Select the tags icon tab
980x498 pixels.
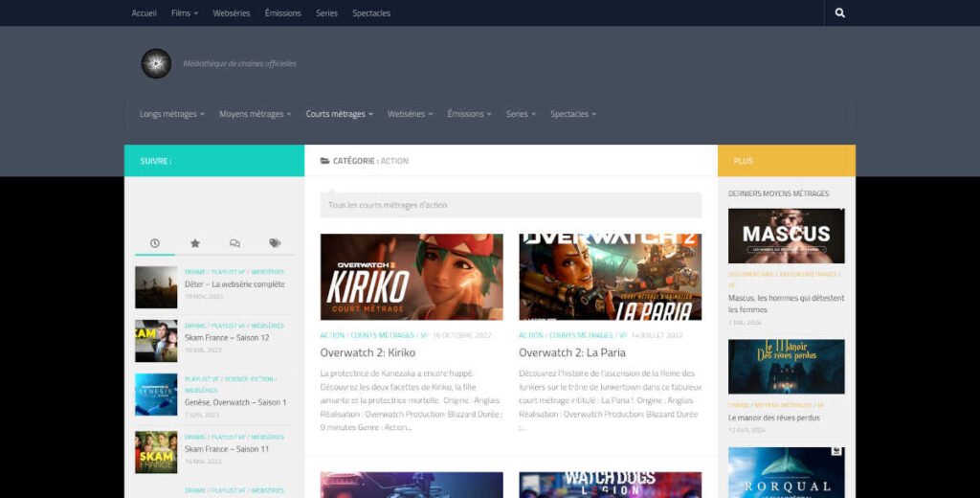(275, 243)
